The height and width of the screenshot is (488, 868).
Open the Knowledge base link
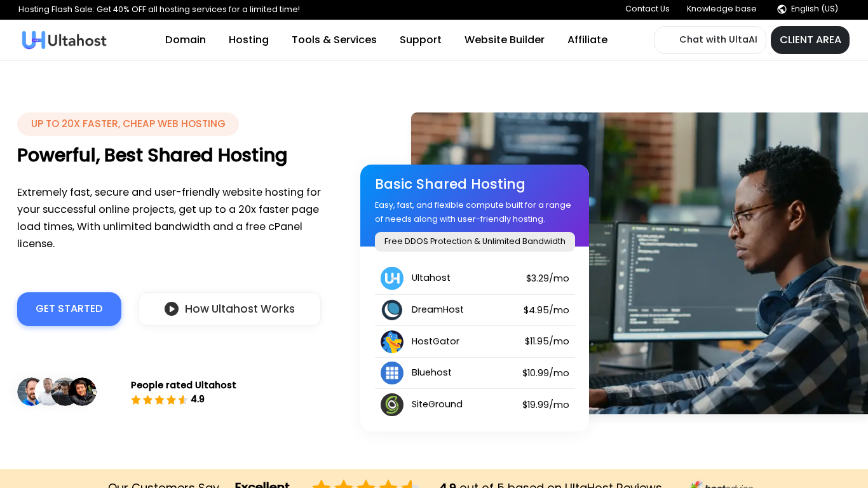pos(721,9)
